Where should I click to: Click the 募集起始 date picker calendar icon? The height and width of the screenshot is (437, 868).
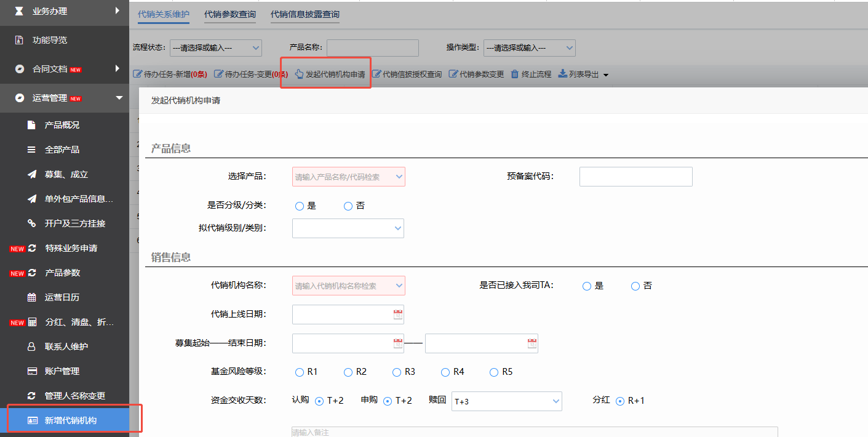(x=397, y=343)
